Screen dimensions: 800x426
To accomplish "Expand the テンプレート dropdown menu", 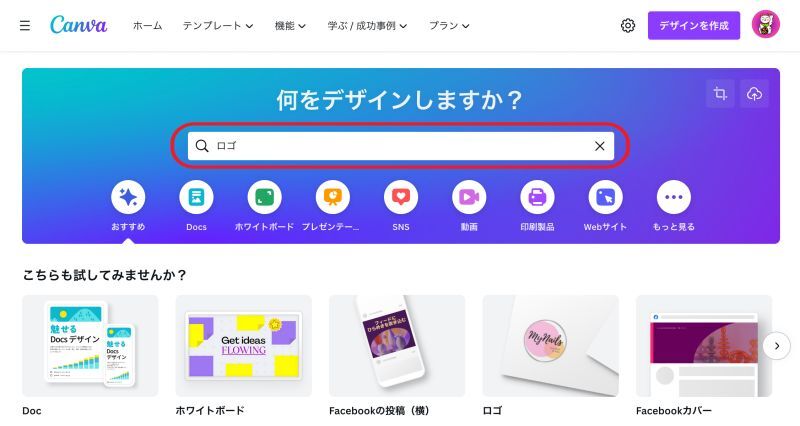I will click(x=218, y=26).
